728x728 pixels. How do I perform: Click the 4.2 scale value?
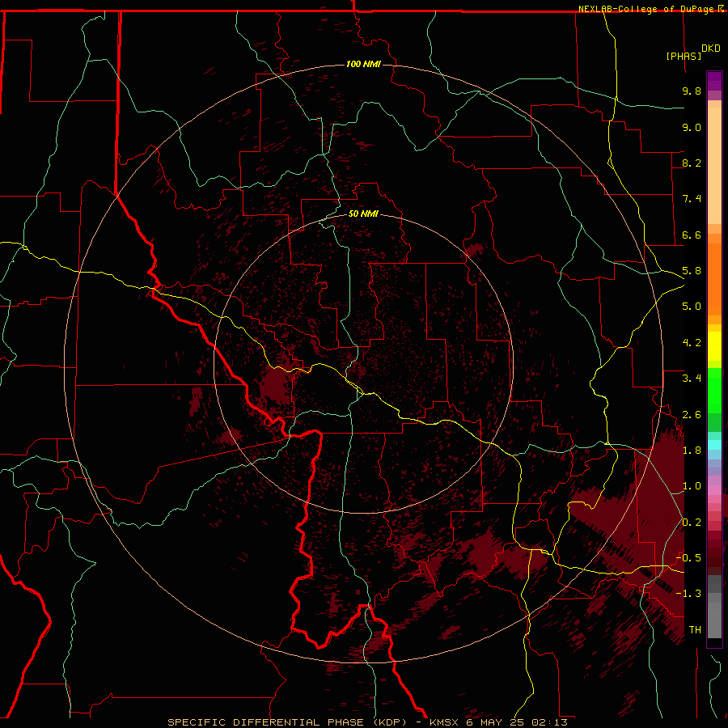[x=692, y=343]
